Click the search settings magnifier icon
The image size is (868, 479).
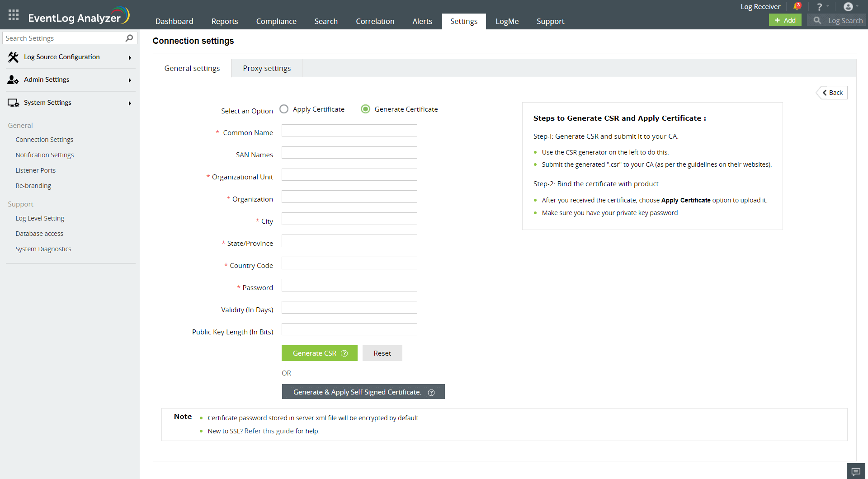coord(129,38)
